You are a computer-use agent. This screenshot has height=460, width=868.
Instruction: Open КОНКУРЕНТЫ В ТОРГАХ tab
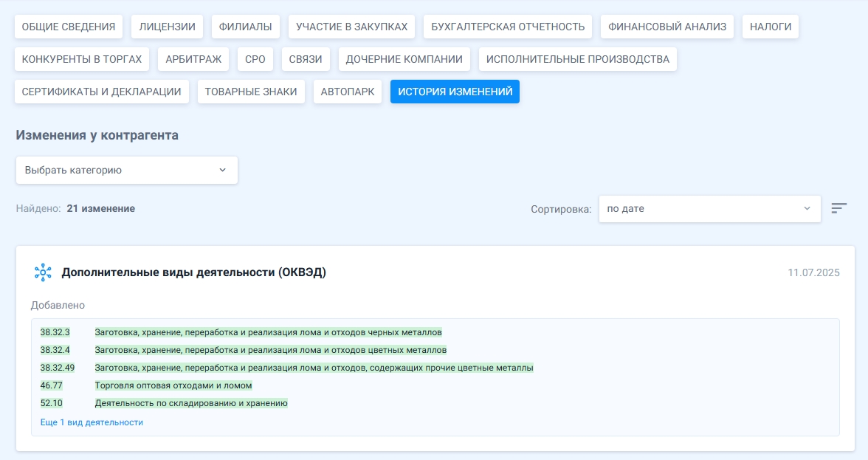point(82,59)
